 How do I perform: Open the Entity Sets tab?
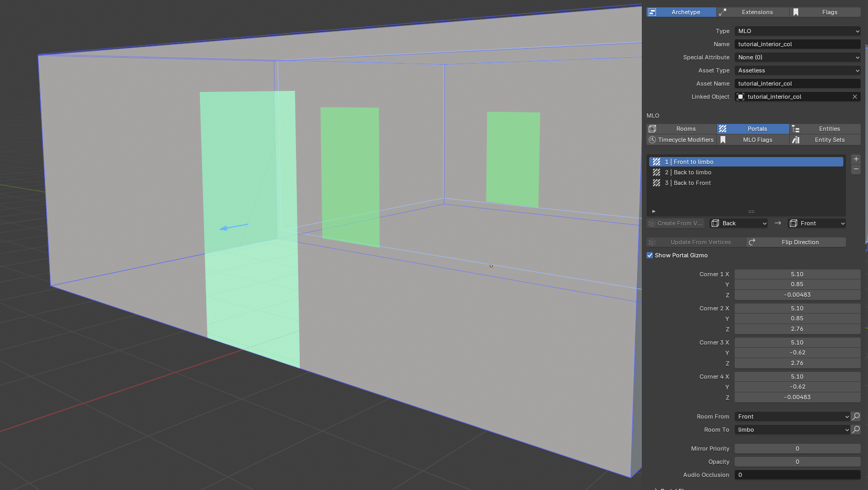pos(825,140)
